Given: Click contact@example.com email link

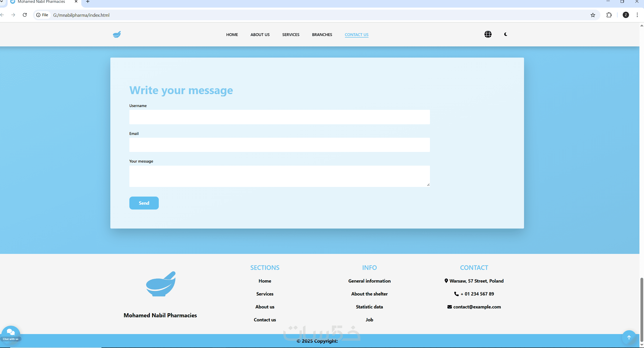Looking at the screenshot, I should click(x=477, y=307).
